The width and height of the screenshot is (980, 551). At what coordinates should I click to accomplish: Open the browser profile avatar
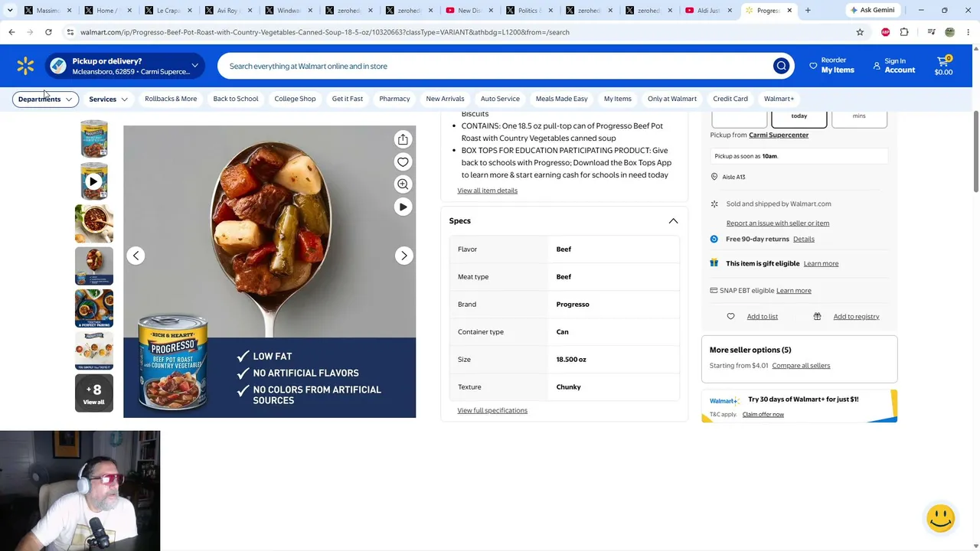click(949, 32)
